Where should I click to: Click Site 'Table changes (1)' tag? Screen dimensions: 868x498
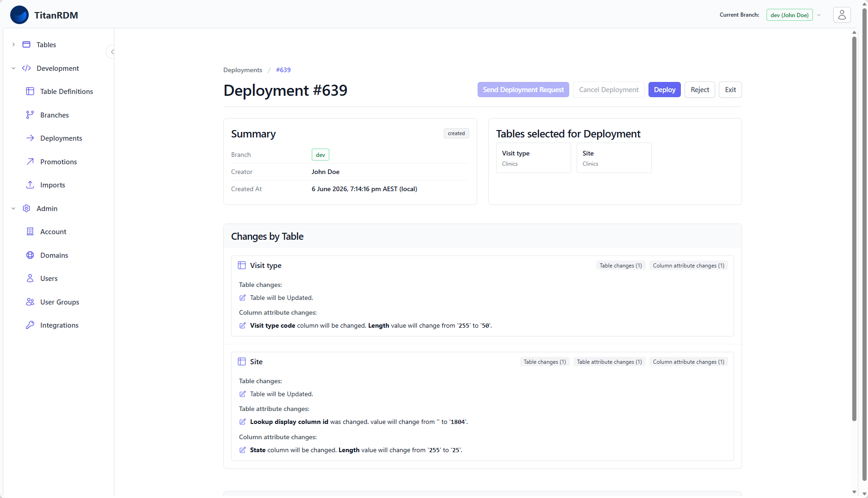click(545, 361)
